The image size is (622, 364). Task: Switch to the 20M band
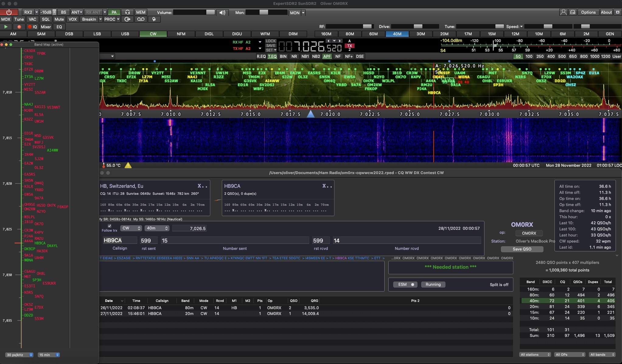(x=444, y=34)
